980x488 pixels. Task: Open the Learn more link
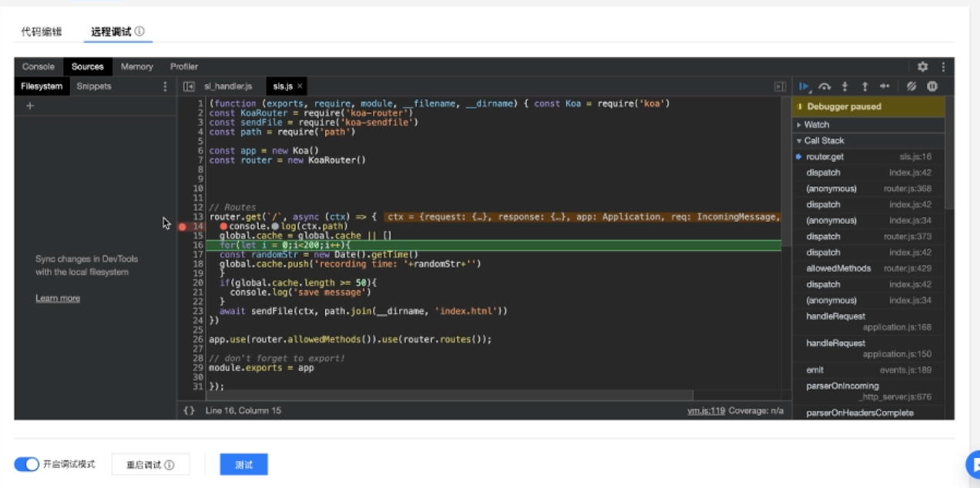point(58,299)
